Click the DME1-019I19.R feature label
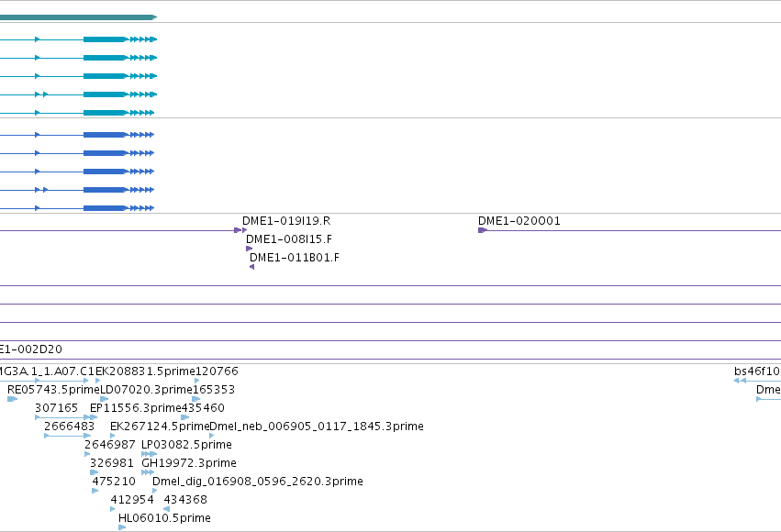The width and height of the screenshot is (781, 532). point(286,221)
